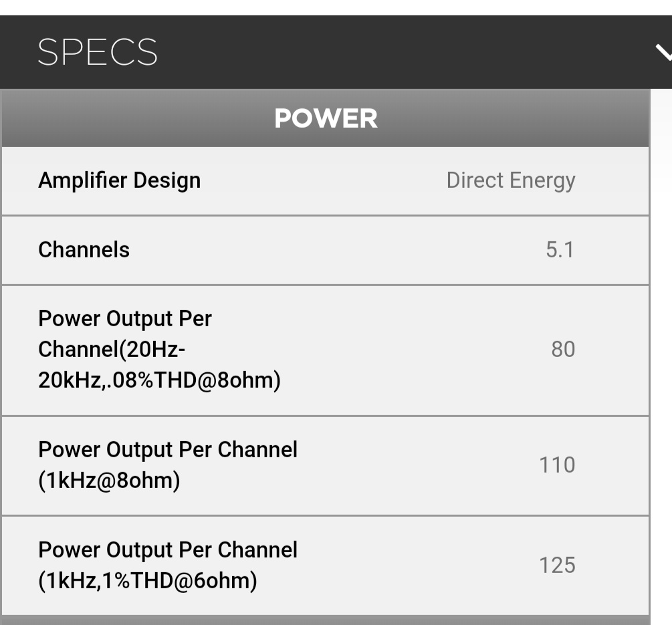
Task: Click the white strip above SPECS header
Action: [x=336, y=8]
